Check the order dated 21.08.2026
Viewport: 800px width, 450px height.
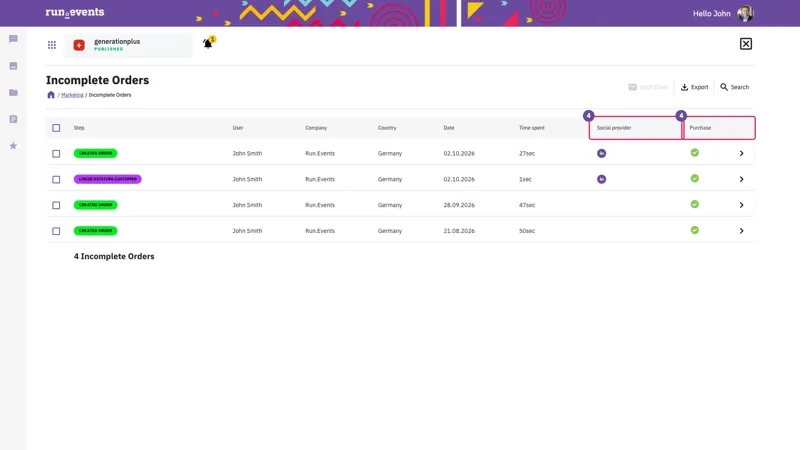point(56,231)
